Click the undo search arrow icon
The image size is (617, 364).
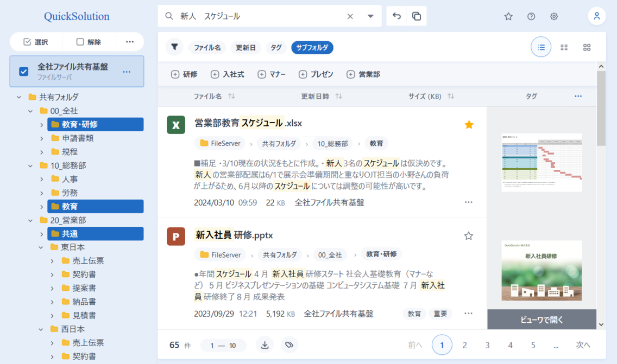pyautogui.click(x=396, y=16)
